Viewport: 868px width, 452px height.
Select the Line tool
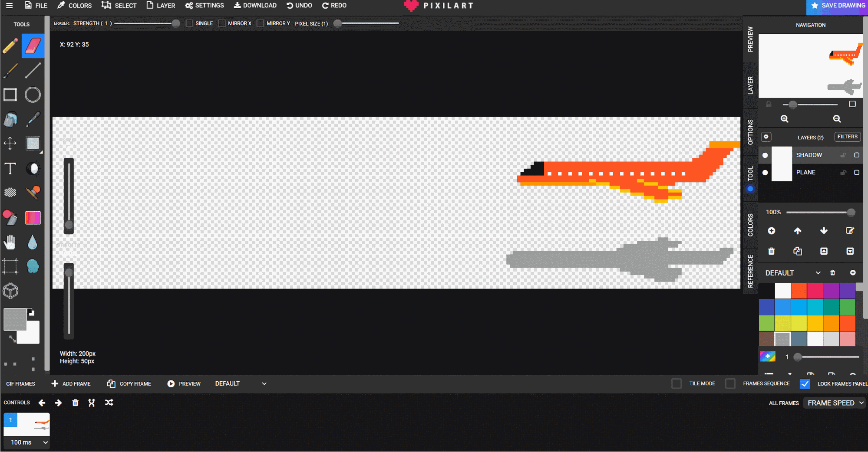(33, 70)
